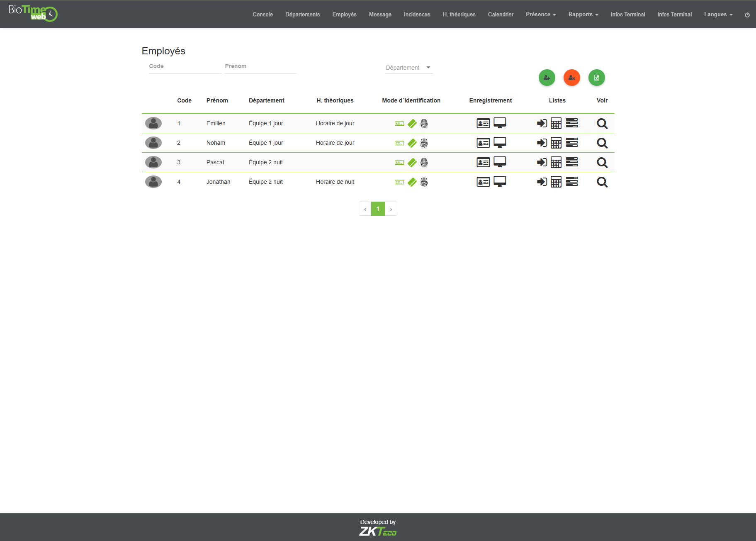Open the Département dropdown filter

click(408, 68)
